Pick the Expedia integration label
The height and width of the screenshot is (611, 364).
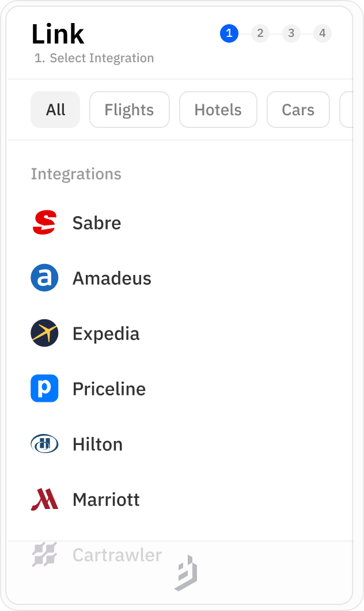pyautogui.click(x=106, y=334)
